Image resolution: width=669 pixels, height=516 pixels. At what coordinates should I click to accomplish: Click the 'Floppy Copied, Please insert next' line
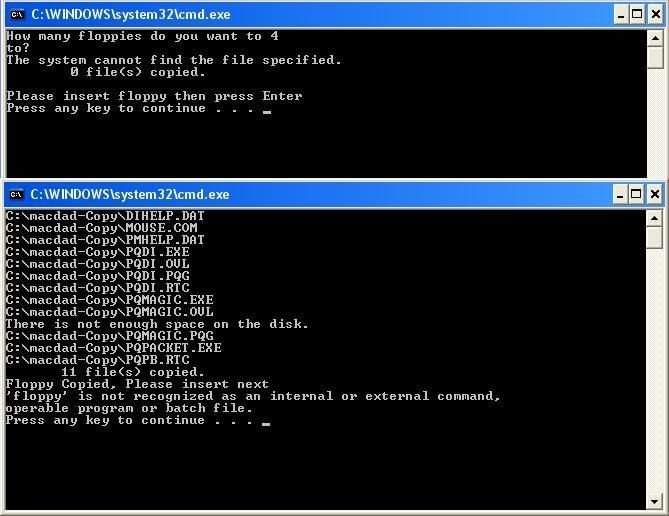[137, 385]
